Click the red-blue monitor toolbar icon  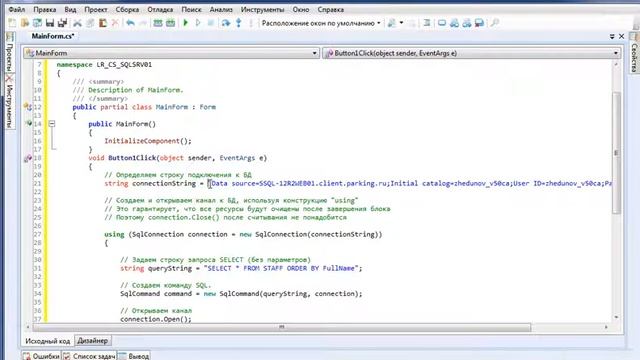pyautogui.click(x=479, y=23)
